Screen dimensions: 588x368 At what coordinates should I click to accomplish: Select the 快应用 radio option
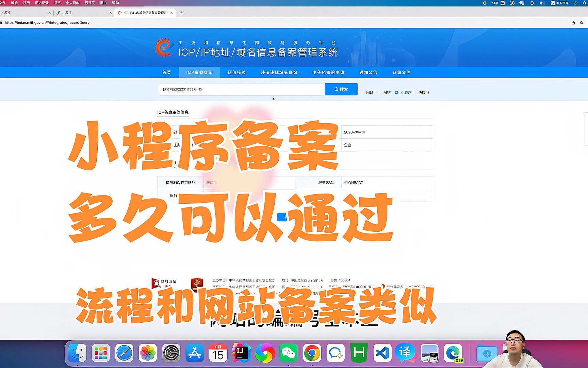(x=414, y=93)
